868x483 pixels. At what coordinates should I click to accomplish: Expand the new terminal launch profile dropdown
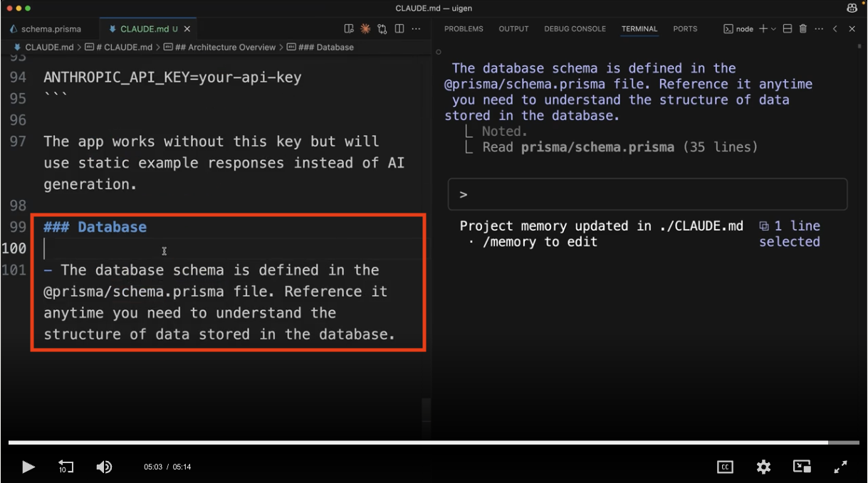[773, 29]
